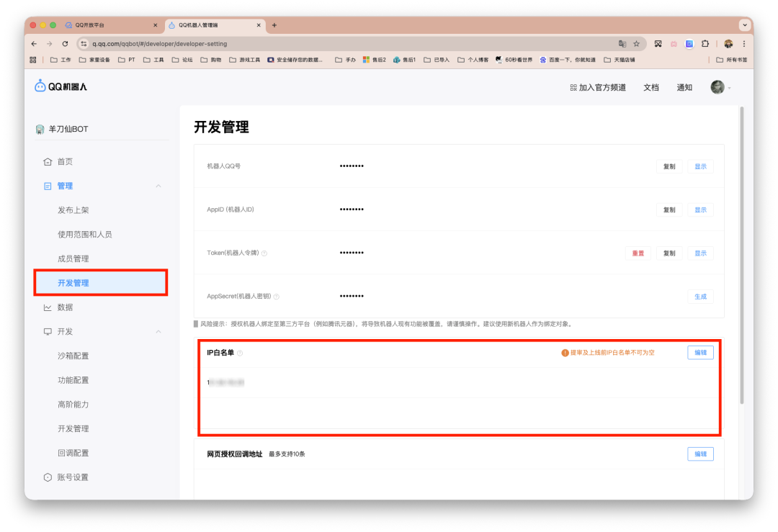Screen dimensions: 778x532
Task: Collapse the 管理 sidebar section
Action: tap(158, 186)
